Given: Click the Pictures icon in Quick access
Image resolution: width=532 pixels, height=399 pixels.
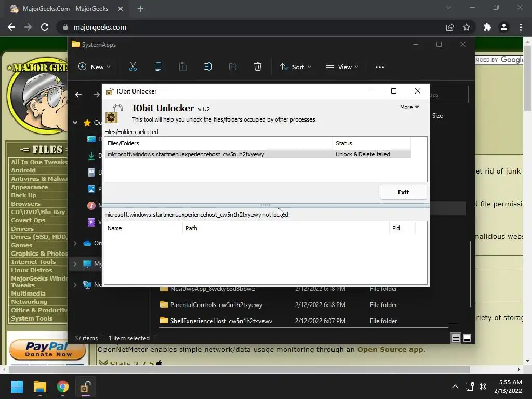Looking at the screenshot, I should click(x=91, y=189).
